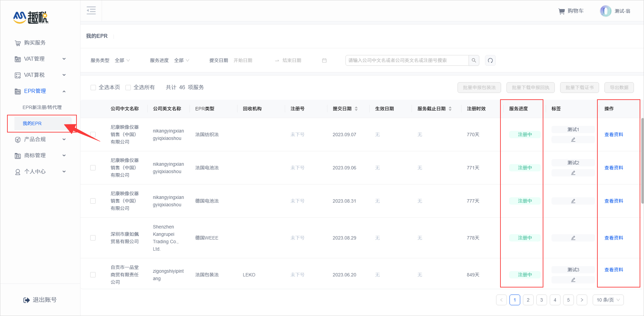This screenshot has height=316, width=644.
Task: Change page size via 10 条/页 dropdown
Action: pyautogui.click(x=608, y=300)
